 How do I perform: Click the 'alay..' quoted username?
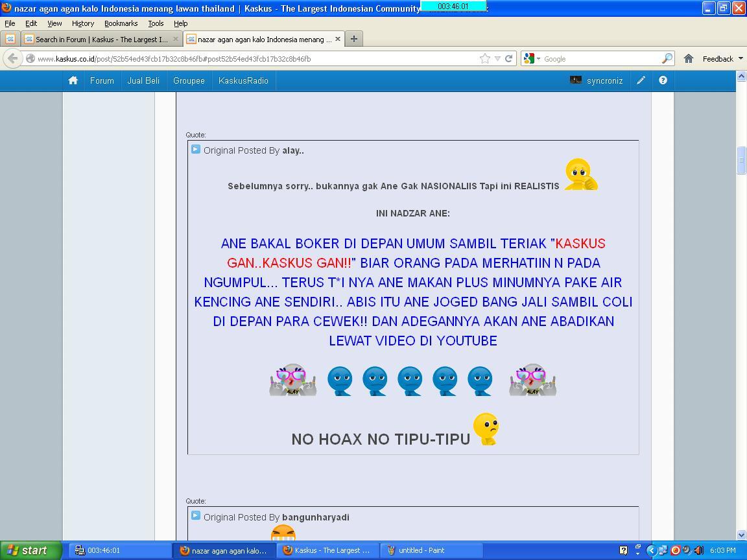point(293,150)
